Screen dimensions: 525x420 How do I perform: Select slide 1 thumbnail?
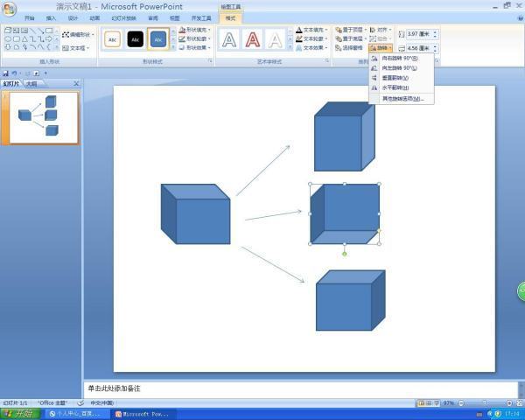point(44,118)
